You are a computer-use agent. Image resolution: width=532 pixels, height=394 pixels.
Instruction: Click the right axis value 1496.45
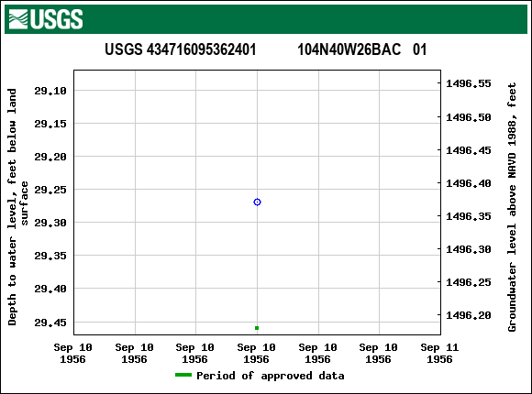(x=468, y=150)
